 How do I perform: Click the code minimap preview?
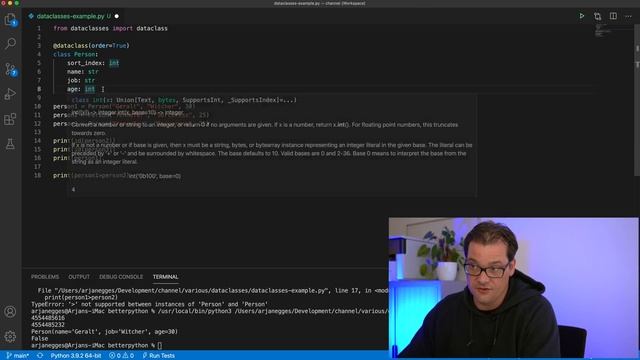click(602, 31)
